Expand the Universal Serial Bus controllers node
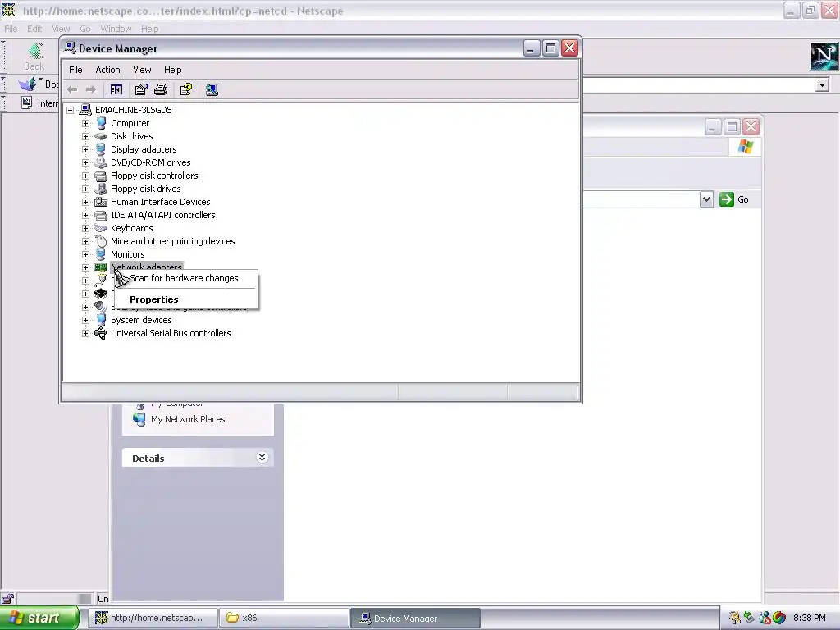840x630 pixels. tap(85, 333)
